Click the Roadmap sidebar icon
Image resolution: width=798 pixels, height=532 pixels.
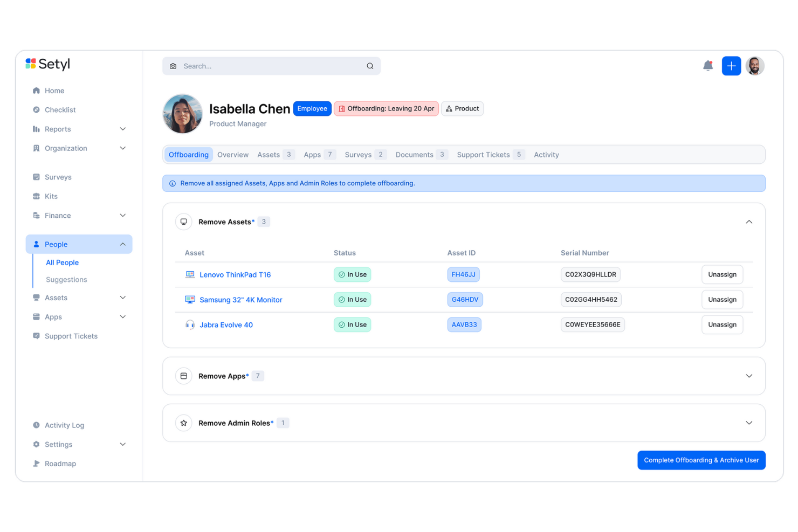[x=36, y=463]
